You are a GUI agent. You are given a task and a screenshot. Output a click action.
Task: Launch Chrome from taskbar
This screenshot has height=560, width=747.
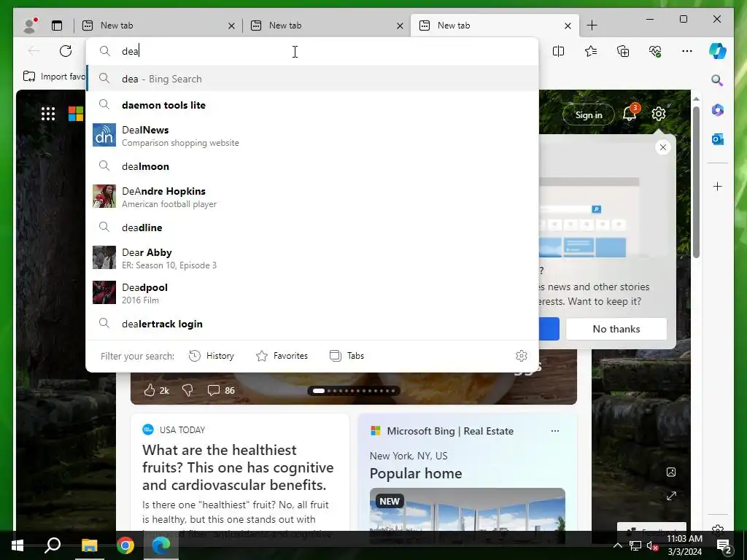(125, 545)
